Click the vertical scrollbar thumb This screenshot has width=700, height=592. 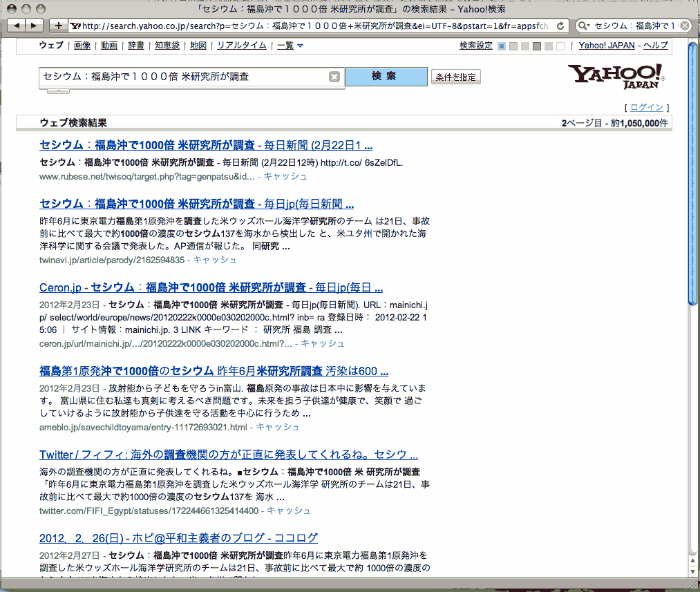[x=692, y=174]
